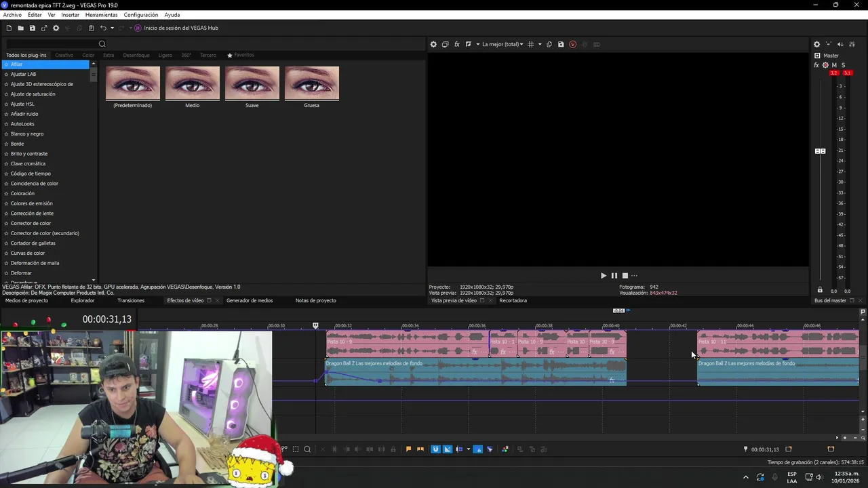Image resolution: width=868 pixels, height=488 pixels.
Task: Select Brillo y contraste plug-in
Action: click(29, 154)
